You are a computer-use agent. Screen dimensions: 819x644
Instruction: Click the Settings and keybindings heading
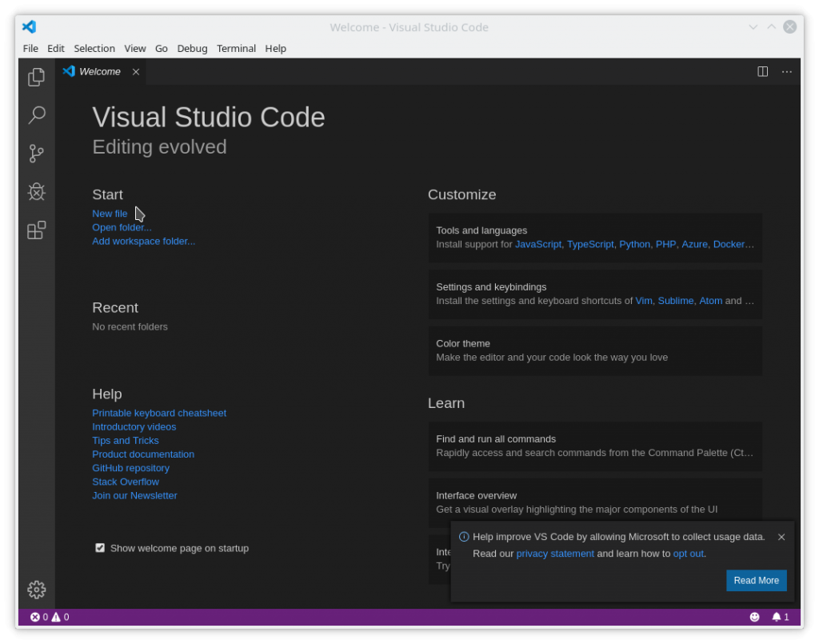(491, 286)
